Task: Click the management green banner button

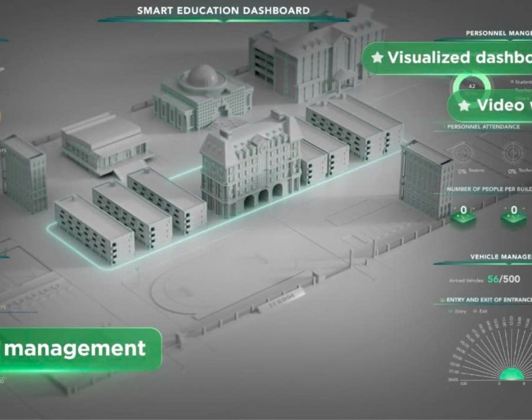Action: click(x=77, y=349)
